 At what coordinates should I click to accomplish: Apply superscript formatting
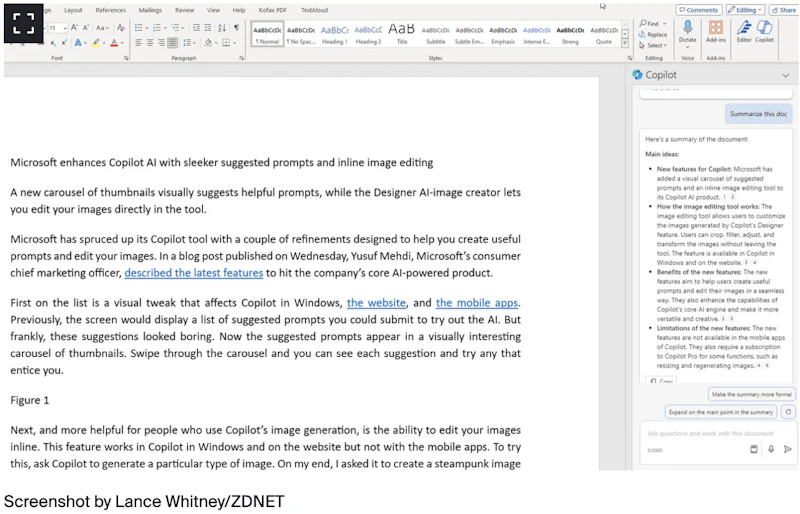(64, 43)
